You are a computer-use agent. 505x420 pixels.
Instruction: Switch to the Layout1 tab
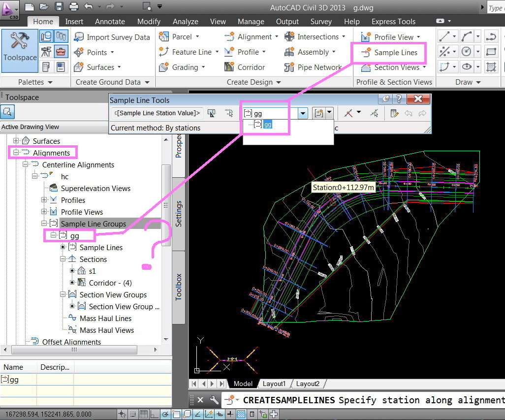point(274,384)
